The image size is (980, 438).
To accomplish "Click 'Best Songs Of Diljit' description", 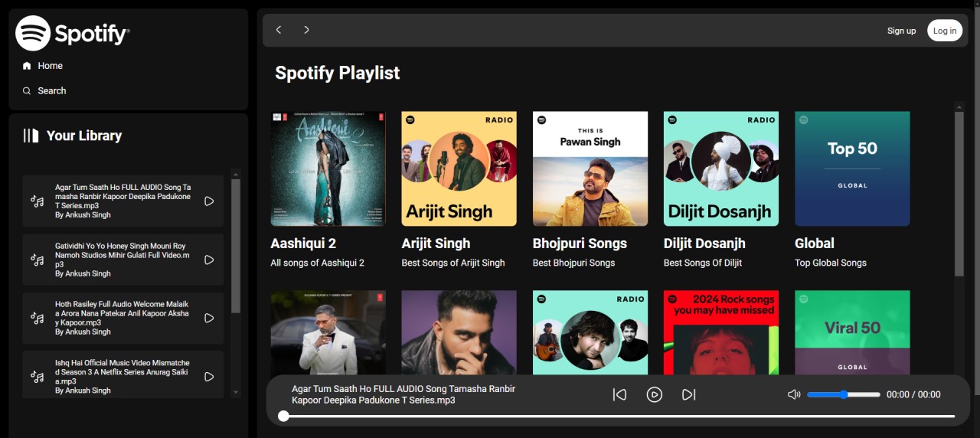I will point(703,263).
